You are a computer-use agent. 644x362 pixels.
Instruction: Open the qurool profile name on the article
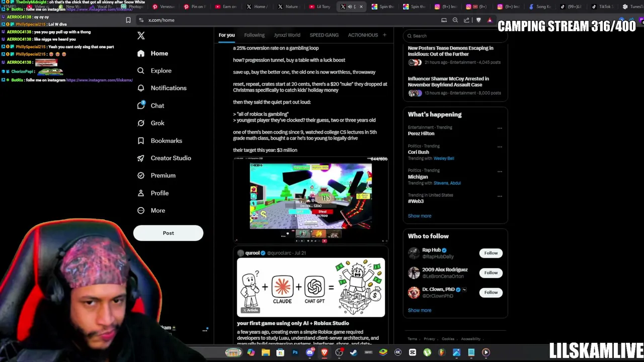tap(252, 253)
